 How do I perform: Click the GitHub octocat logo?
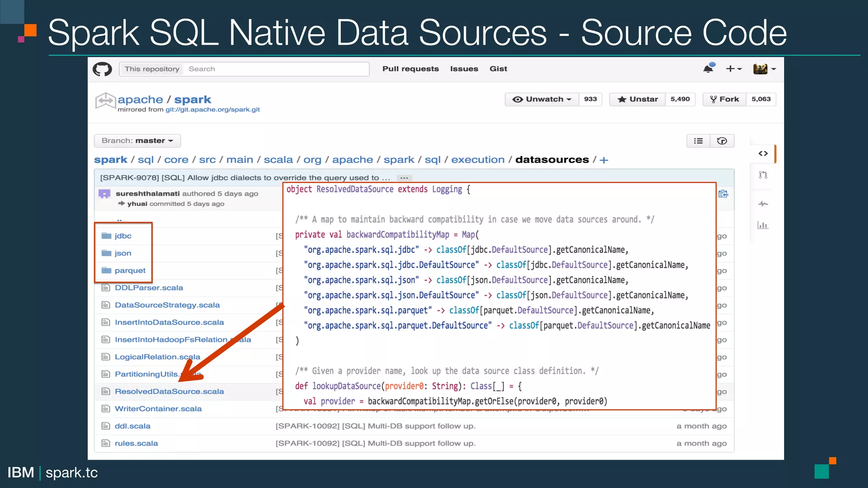tap(102, 69)
